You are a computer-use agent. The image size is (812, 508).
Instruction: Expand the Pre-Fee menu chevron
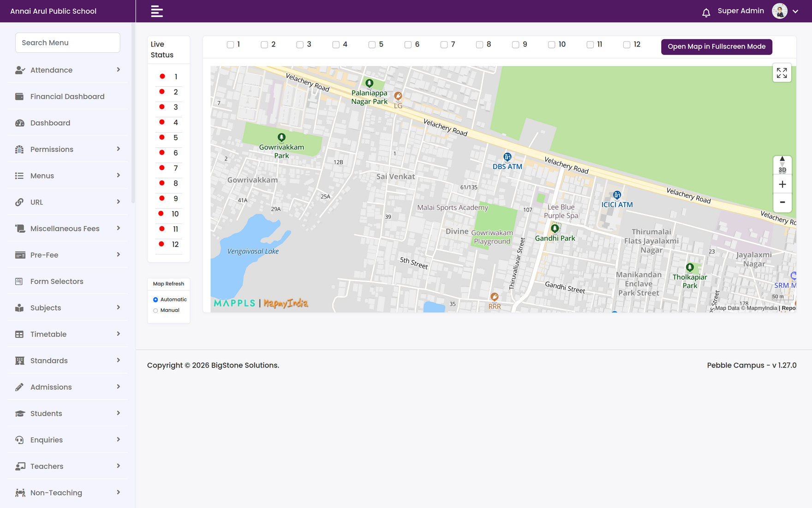119,254
